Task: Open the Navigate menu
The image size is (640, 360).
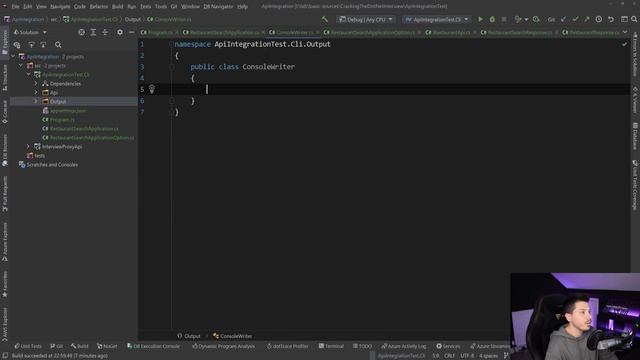Action: tap(60, 7)
